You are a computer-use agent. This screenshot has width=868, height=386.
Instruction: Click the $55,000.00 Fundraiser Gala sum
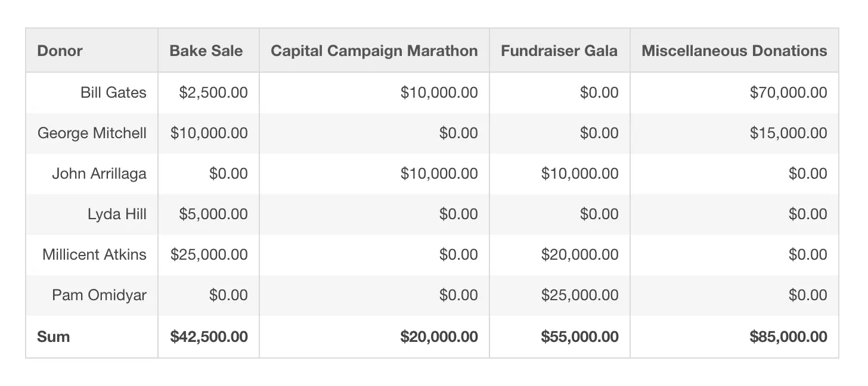point(579,337)
